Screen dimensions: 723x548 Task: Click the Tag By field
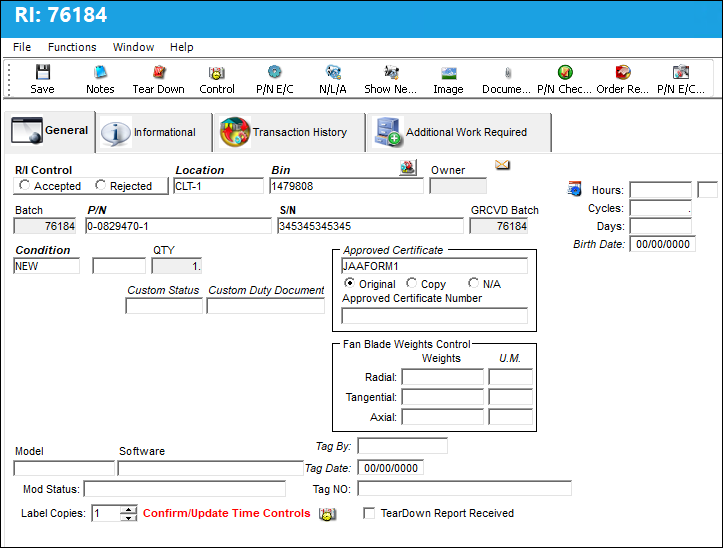click(402, 446)
